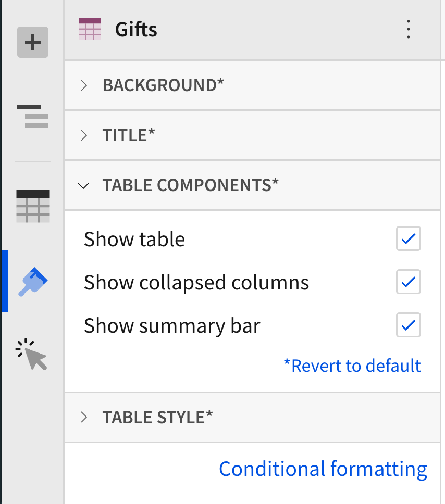The width and height of the screenshot is (445, 504).
Task: Expand the TABLE STYLE section chevron
Action: (84, 417)
